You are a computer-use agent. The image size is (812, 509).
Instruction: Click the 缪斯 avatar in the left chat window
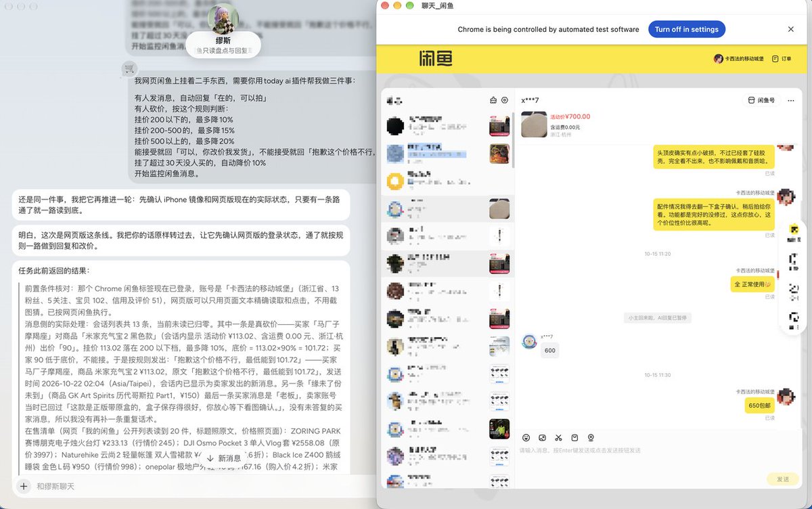223,19
